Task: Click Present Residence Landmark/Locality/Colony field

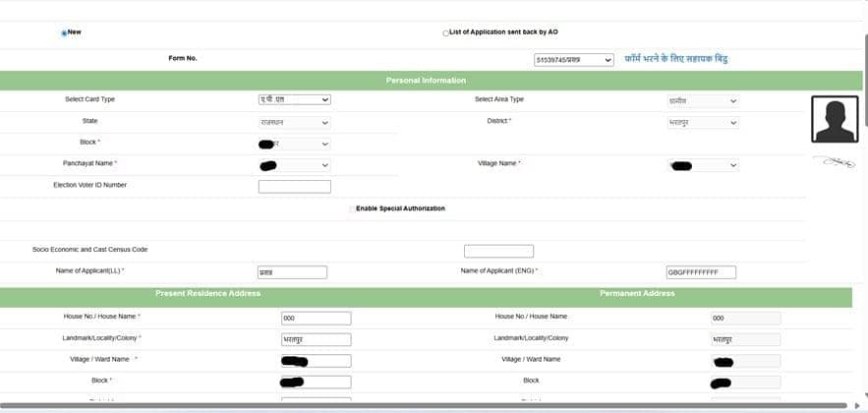Action: 316,340
